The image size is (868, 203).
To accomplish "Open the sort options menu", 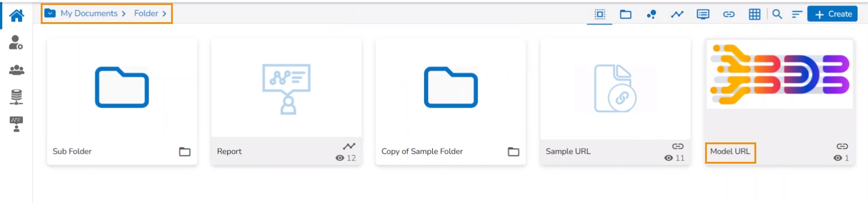I will [796, 14].
